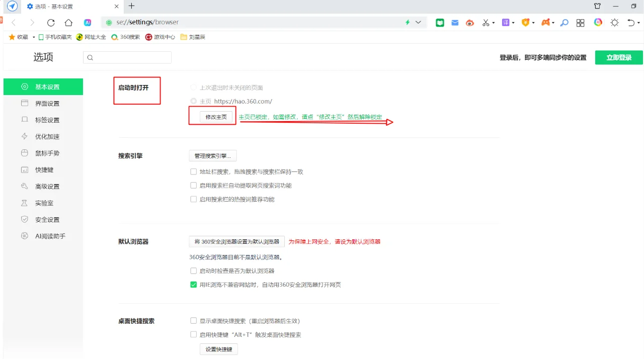Open the orange gamepad games icon
Screen dimensions: 644x359
point(545,23)
